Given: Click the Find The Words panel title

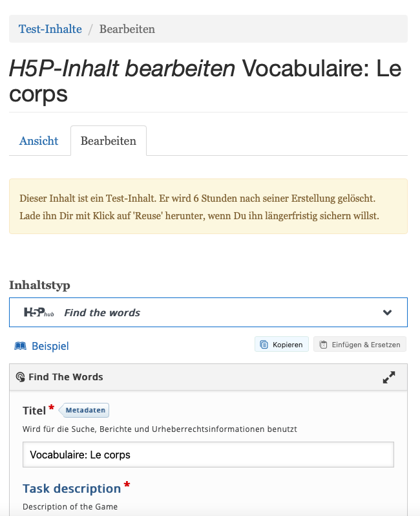Looking at the screenshot, I should point(65,377).
